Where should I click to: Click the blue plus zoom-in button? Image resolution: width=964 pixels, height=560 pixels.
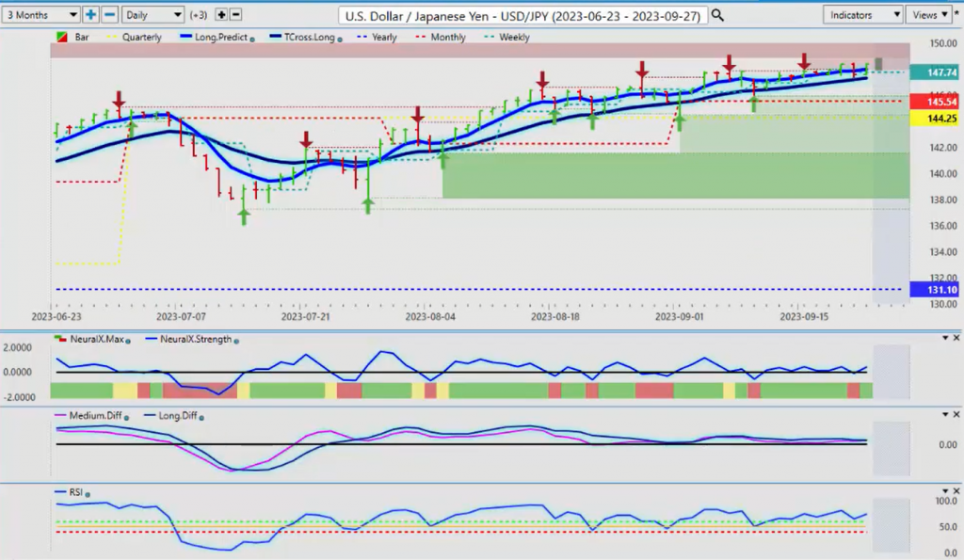(90, 15)
